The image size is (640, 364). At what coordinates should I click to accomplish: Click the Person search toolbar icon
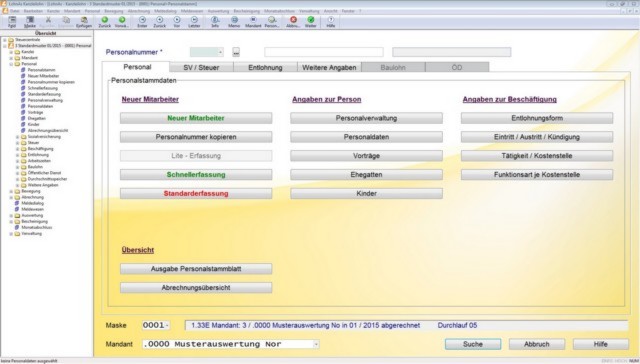point(272,21)
